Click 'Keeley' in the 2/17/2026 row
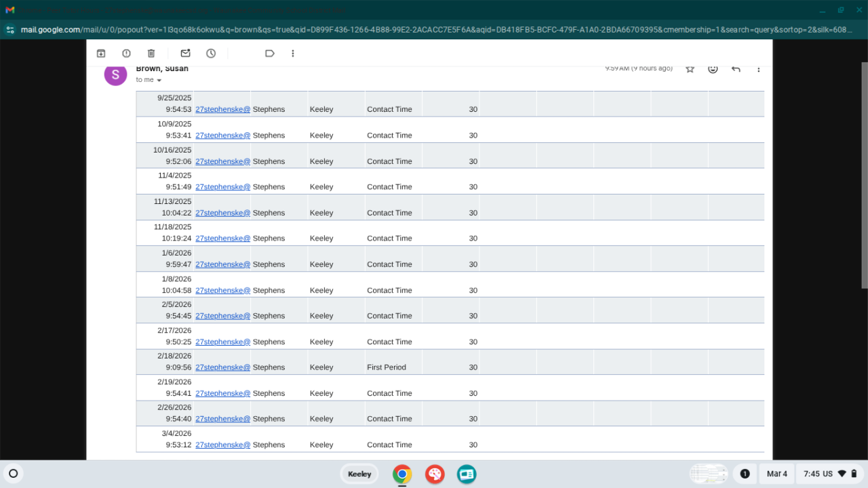Screen dimensions: 868x488 [321, 342]
